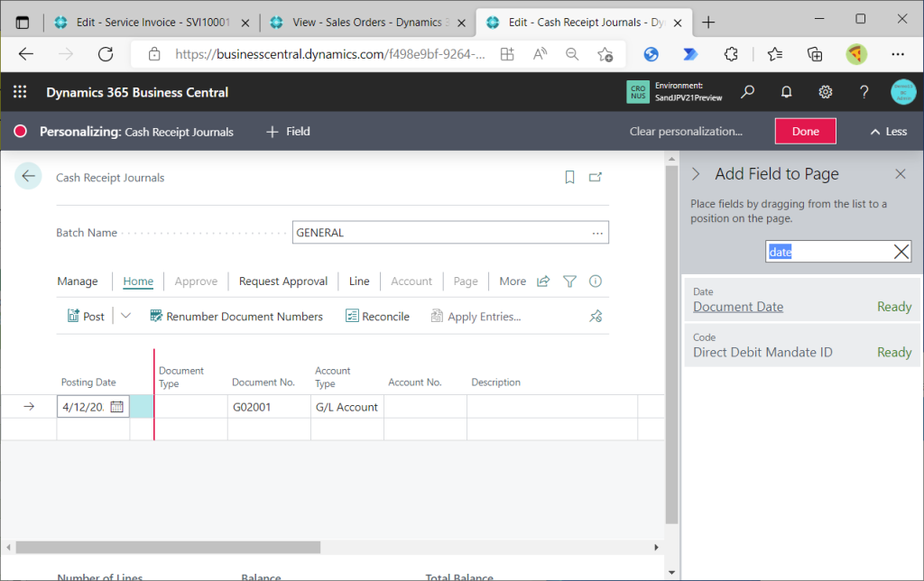Open the search magnifier in Business Central header

747,92
